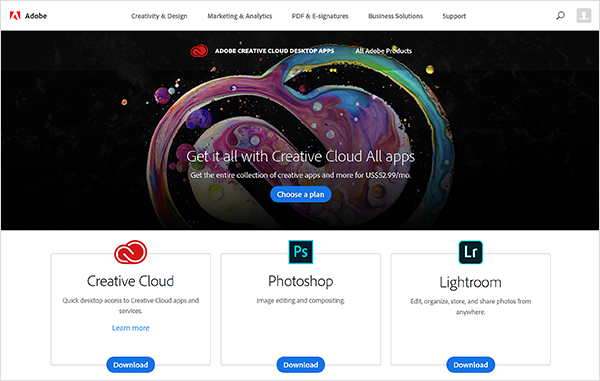Click the Creative Cloud card logo icon
Viewport: 600px width, 381px height.
click(x=130, y=252)
